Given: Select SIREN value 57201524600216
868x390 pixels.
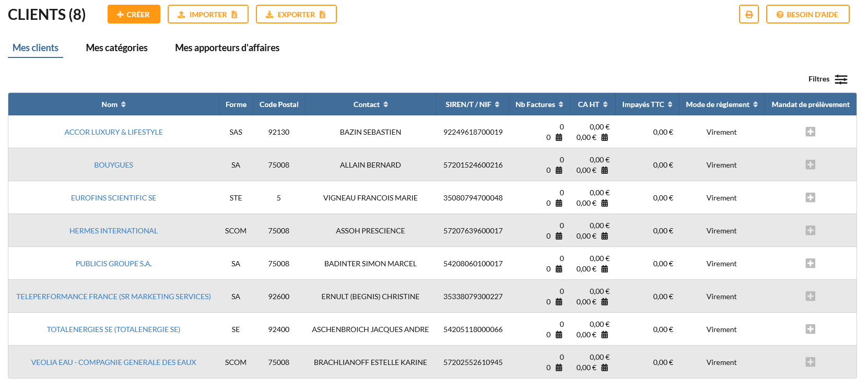Looking at the screenshot, I should click(x=473, y=165).
